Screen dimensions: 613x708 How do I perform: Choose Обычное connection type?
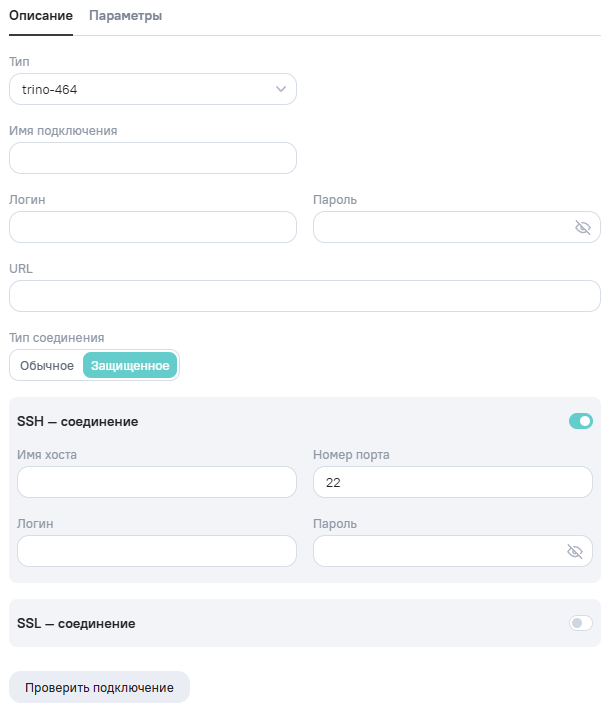47,365
